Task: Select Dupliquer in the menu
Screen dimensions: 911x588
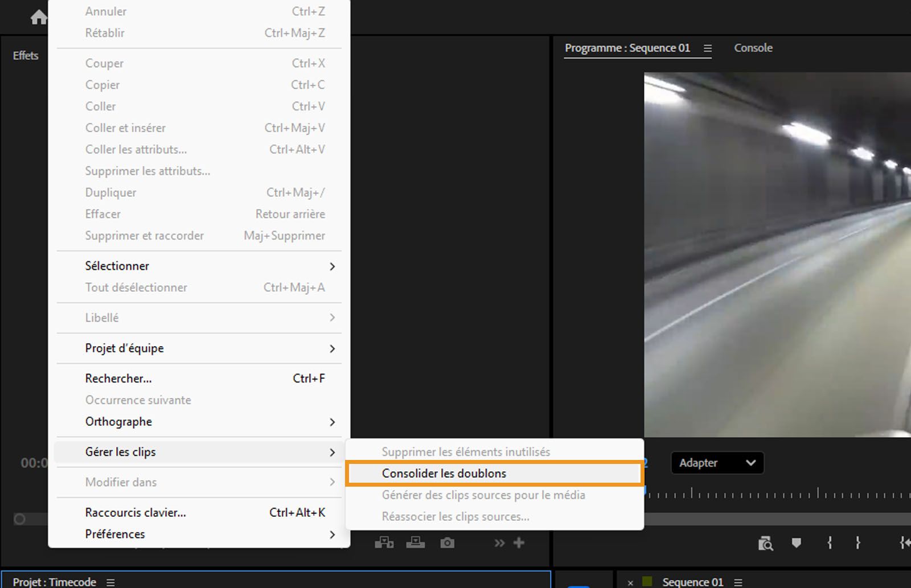Action: click(x=199, y=193)
